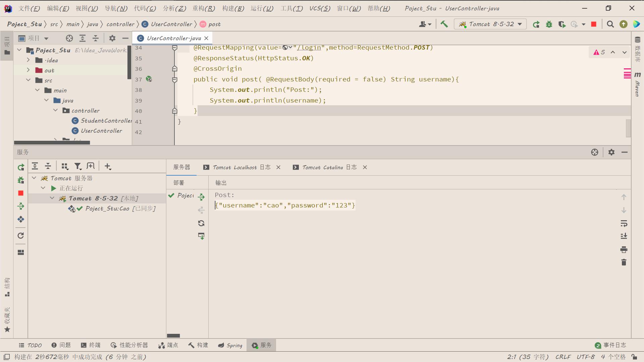The width and height of the screenshot is (644, 362).
Task: Click the TODO icon in bottom toolbar
Action: [30, 345]
